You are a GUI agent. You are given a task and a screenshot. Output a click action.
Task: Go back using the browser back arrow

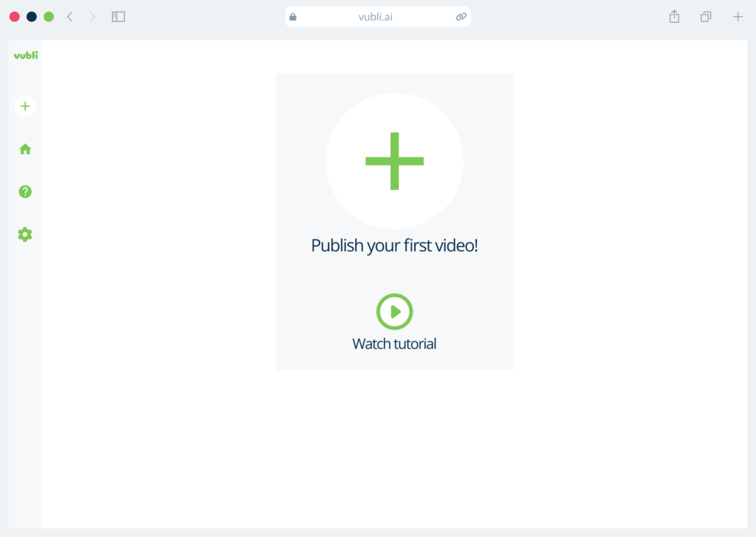(69, 16)
